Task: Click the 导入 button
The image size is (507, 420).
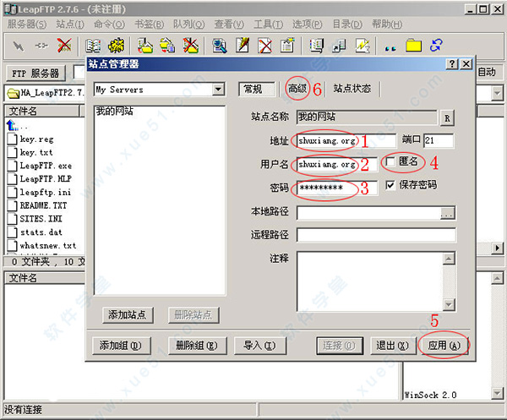Action: 259,346
